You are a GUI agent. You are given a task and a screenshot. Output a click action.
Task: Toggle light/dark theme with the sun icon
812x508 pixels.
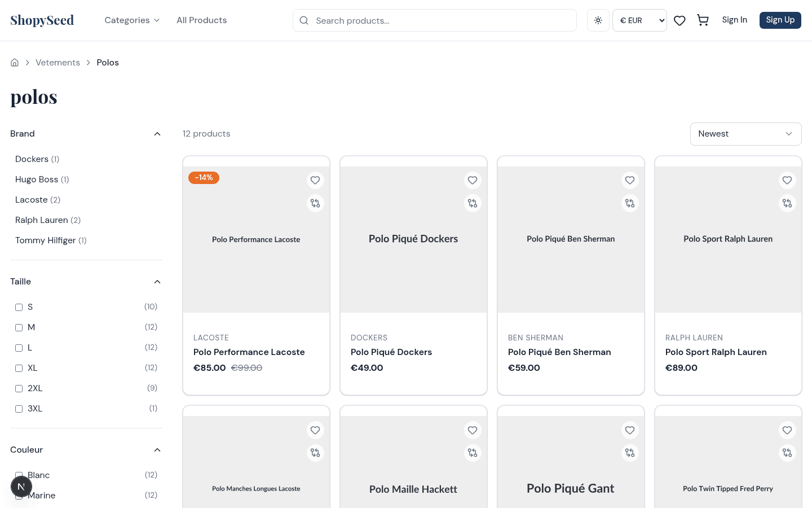coord(598,20)
